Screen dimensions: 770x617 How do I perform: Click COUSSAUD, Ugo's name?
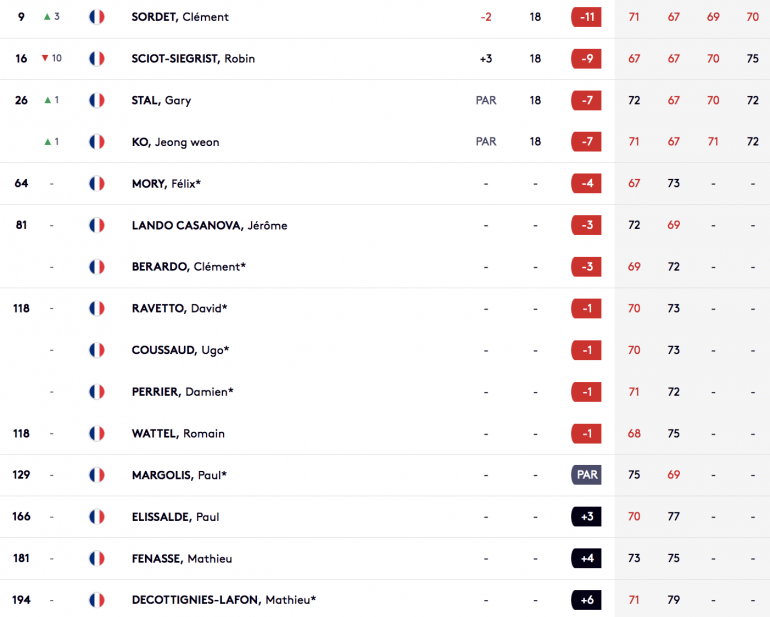tap(180, 350)
